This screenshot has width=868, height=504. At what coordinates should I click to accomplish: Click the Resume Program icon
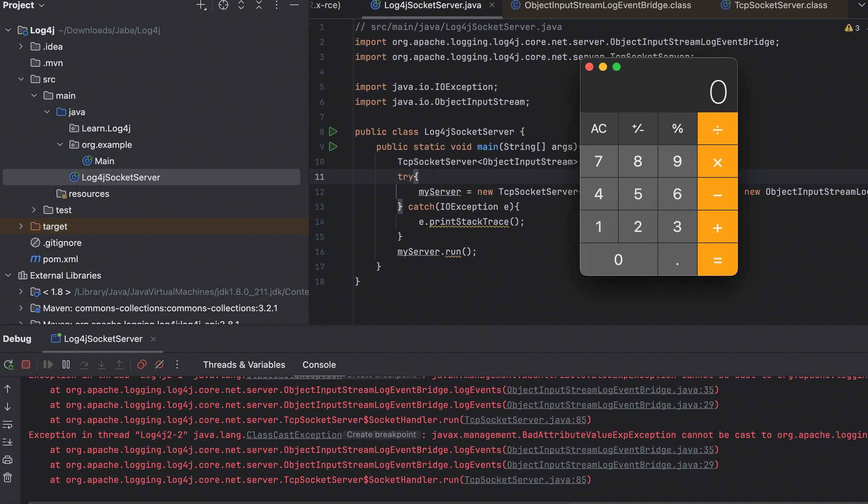pyautogui.click(x=48, y=364)
